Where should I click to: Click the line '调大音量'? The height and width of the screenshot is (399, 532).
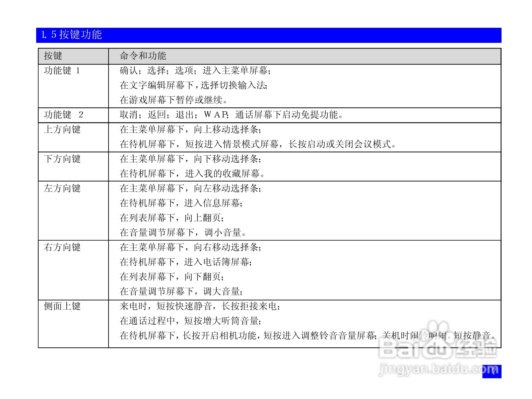click(181, 292)
